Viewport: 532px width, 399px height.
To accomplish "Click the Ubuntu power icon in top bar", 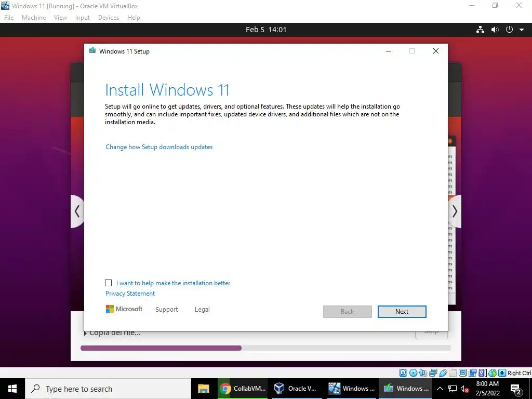I will coord(509,30).
